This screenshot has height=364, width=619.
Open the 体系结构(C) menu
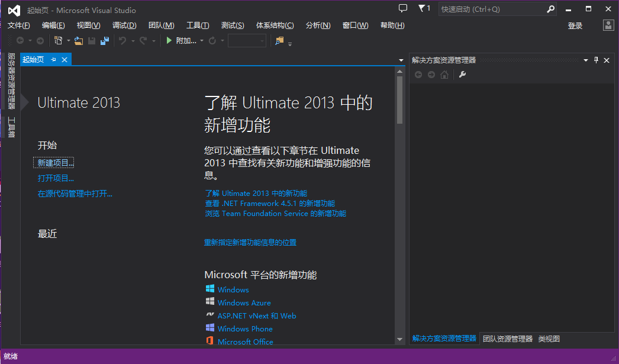pos(275,25)
